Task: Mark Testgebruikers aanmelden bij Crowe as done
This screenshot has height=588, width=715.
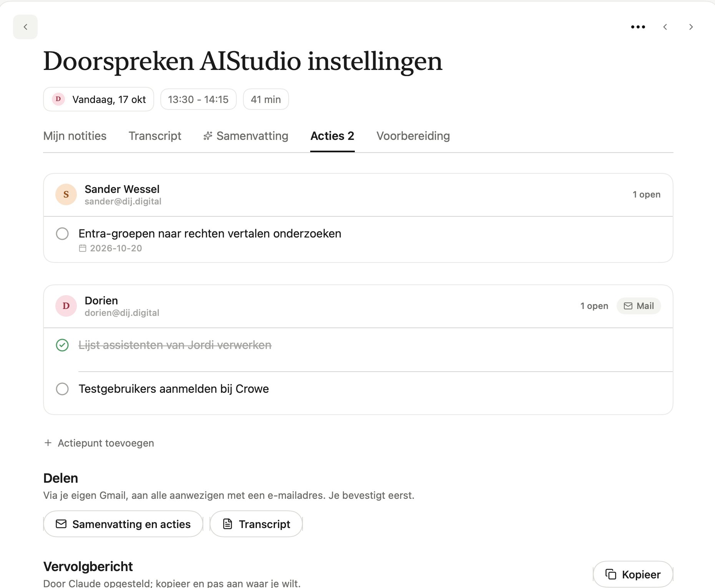Action: [62, 389]
